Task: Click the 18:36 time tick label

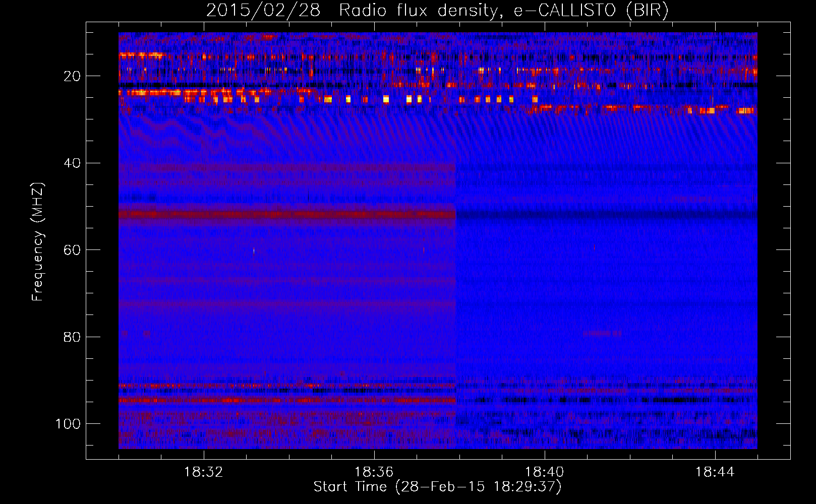Action: click(374, 472)
